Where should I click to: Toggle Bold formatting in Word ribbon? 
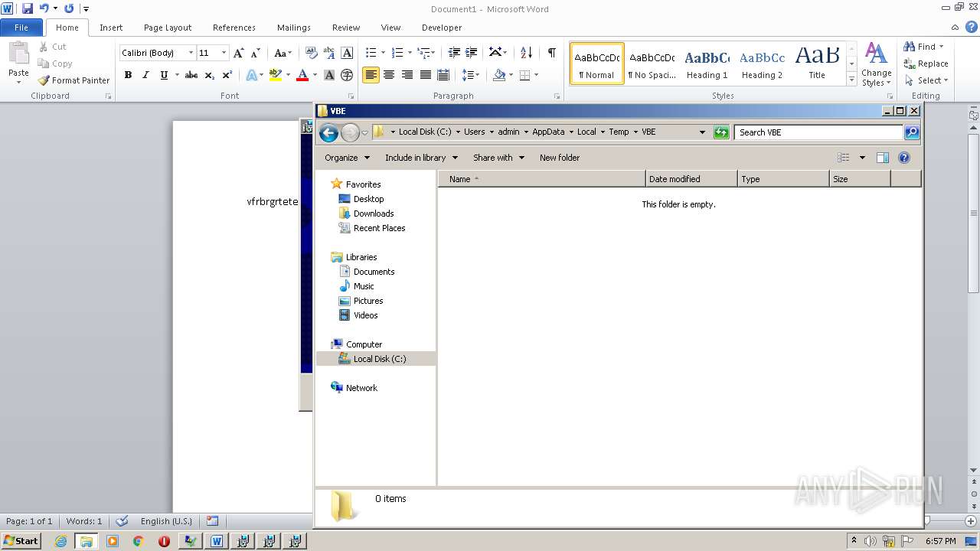click(x=128, y=75)
